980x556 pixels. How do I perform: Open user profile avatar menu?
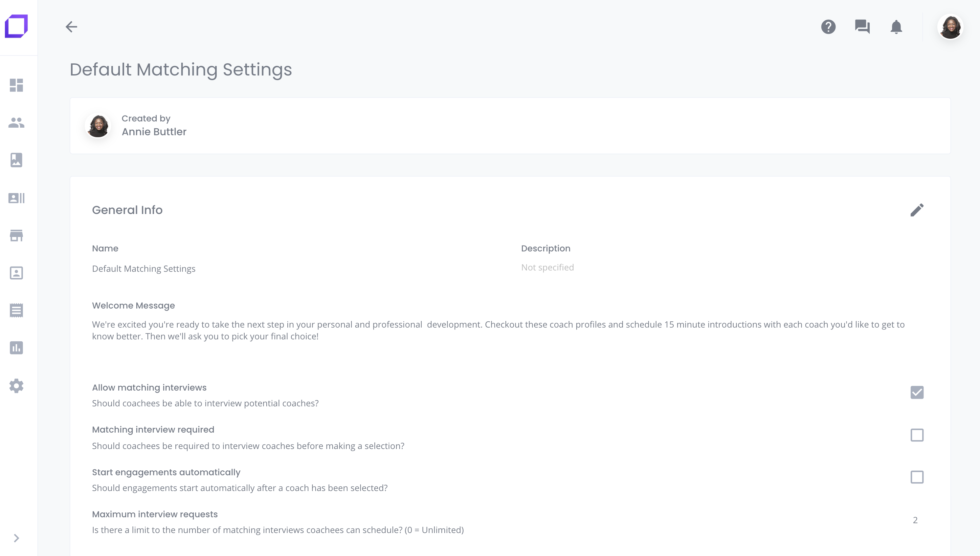[x=950, y=27]
